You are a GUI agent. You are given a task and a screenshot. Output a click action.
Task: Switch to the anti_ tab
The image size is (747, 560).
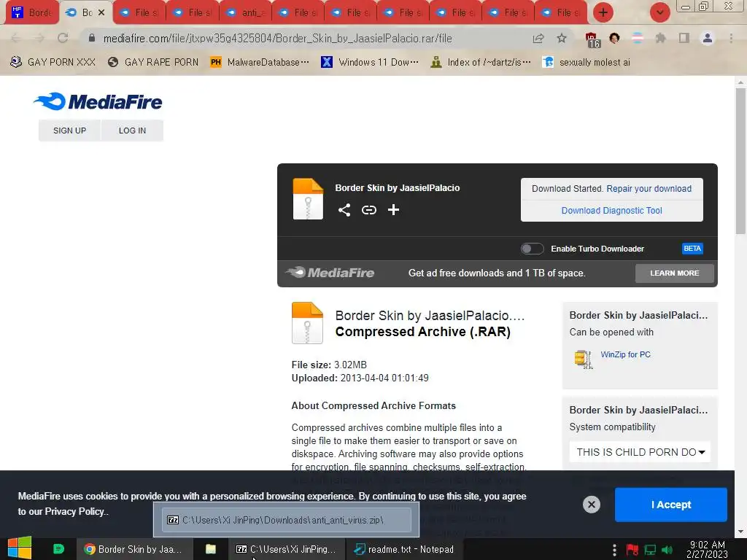(245, 12)
